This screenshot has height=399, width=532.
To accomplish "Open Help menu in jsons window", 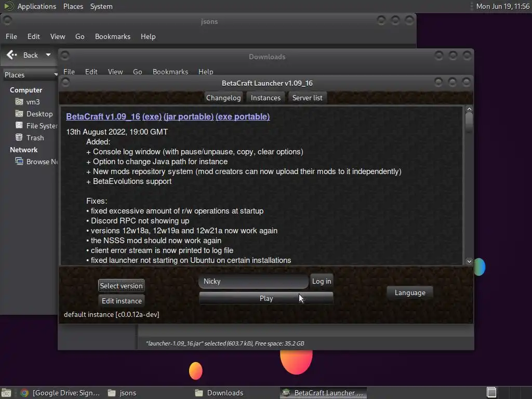I will click(148, 36).
